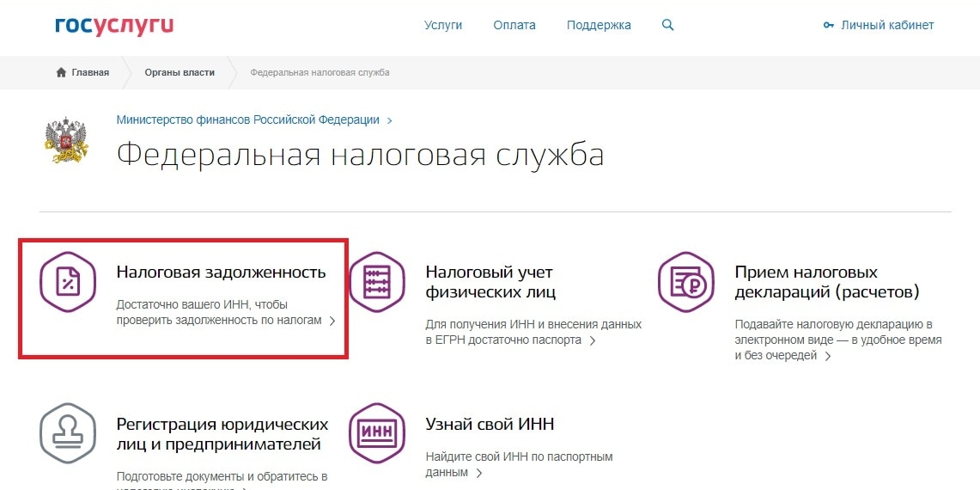Navigate to Органы власти breadcrumb

(180, 72)
